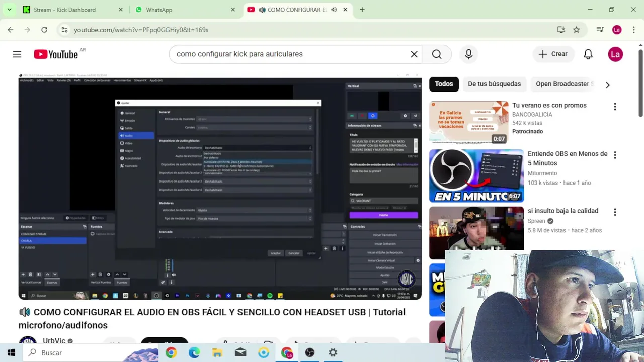This screenshot has width=644, height=362.
Task: Open File Explorer from the taskbar
Action: point(217,353)
